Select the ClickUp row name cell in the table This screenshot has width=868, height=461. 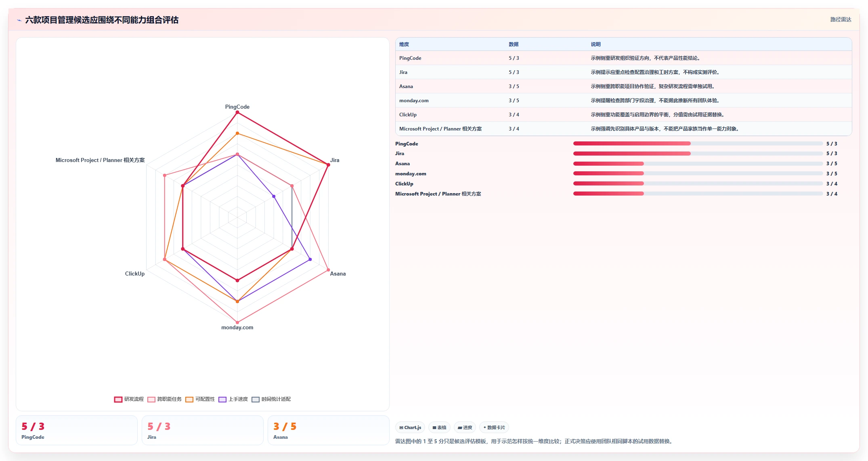[408, 115]
